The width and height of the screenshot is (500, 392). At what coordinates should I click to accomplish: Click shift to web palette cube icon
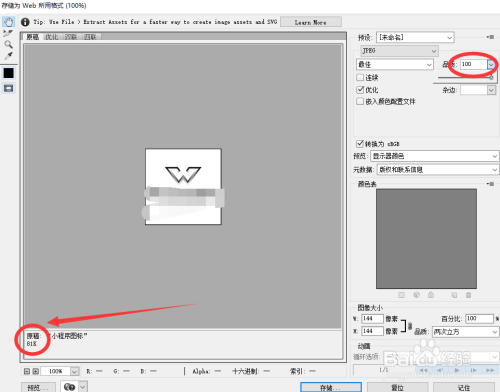tap(416, 295)
